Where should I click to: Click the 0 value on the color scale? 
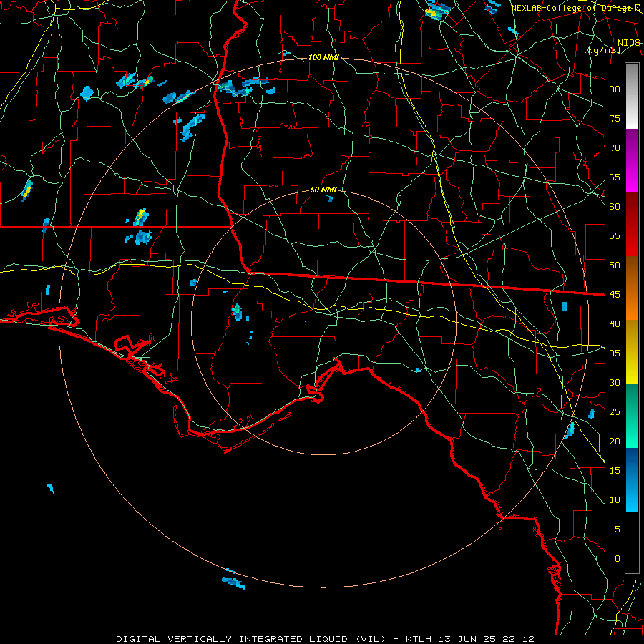click(618, 559)
